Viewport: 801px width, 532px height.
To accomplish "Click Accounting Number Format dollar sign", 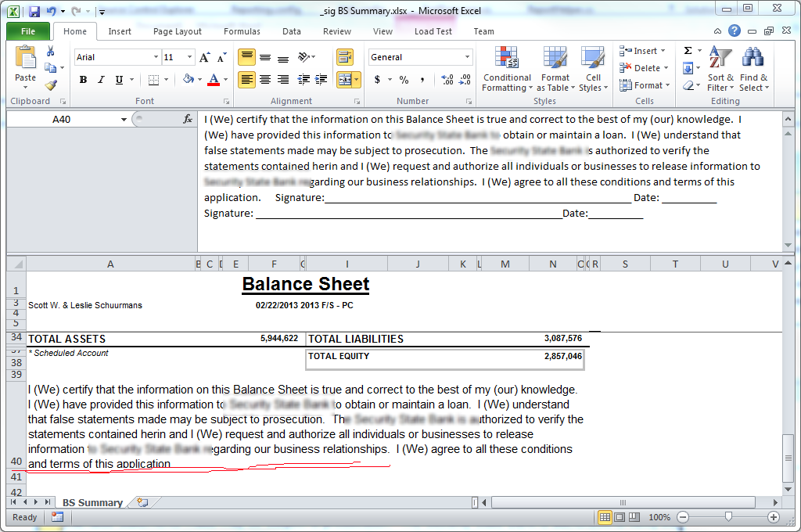I will coord(377,80).
